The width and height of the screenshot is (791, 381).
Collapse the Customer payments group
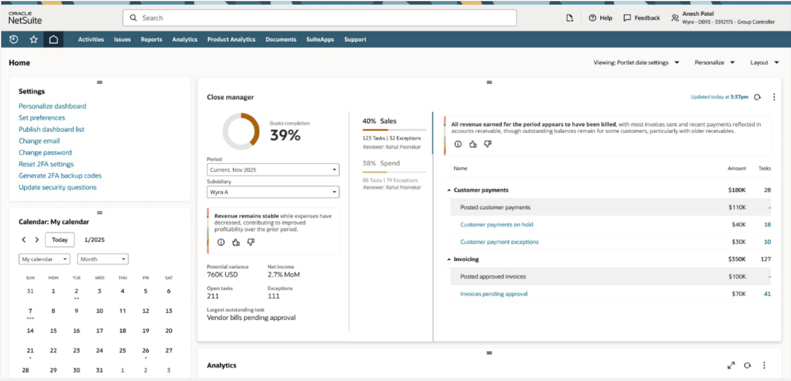tap(449, 190)
